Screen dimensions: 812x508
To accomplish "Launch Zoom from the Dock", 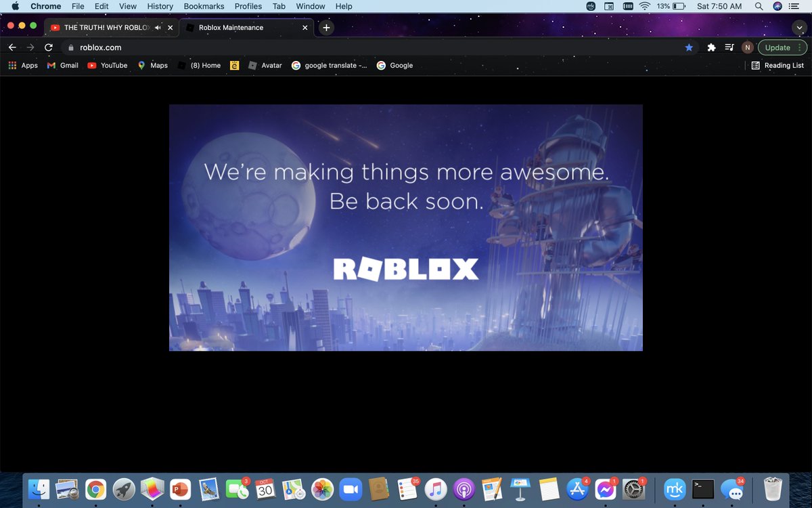I will pos(350,489).
